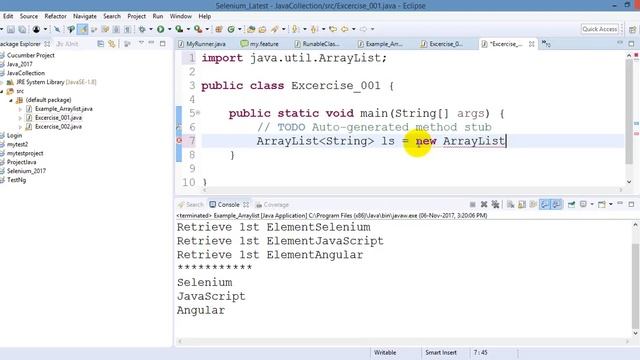
Task: Open the Display Selected Console dropdown
Action: pos(592,204)
